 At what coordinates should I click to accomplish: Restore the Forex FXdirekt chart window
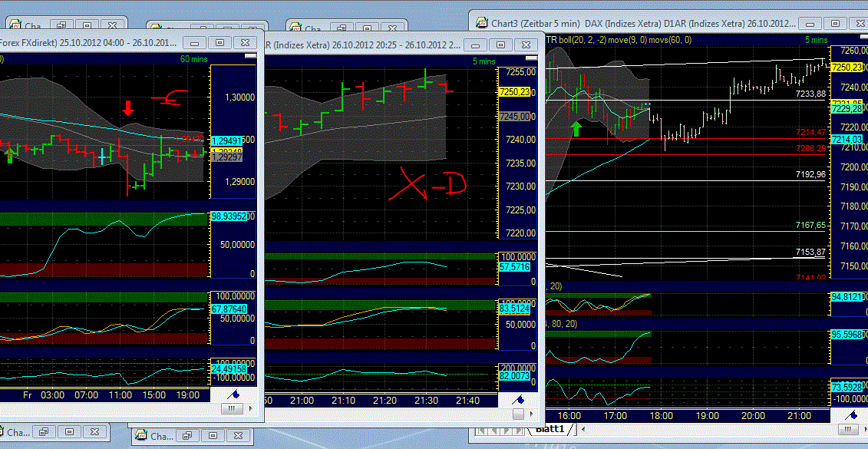tap(222, 42)
